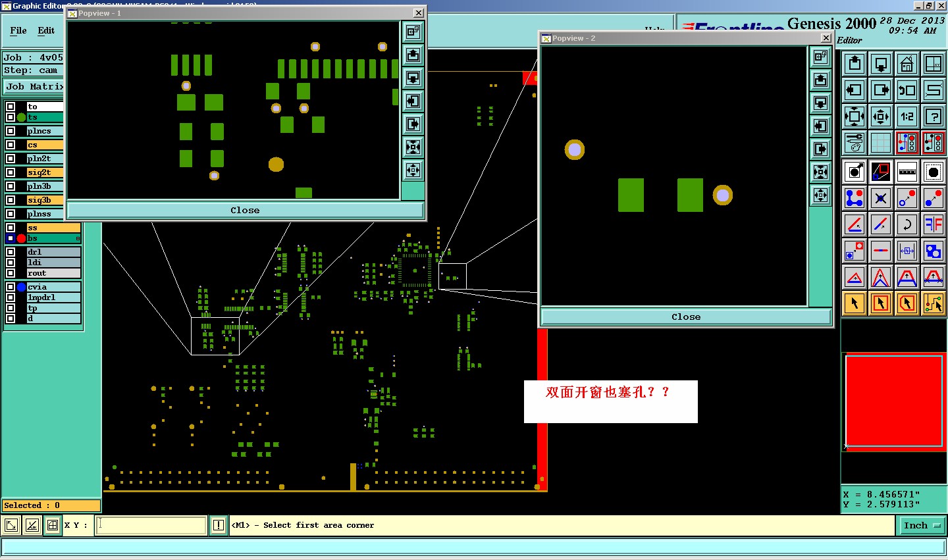The height and width of the screenshot is (560, 948).
Task: Click the question mark help icon
Action: (x=934, y=116)
